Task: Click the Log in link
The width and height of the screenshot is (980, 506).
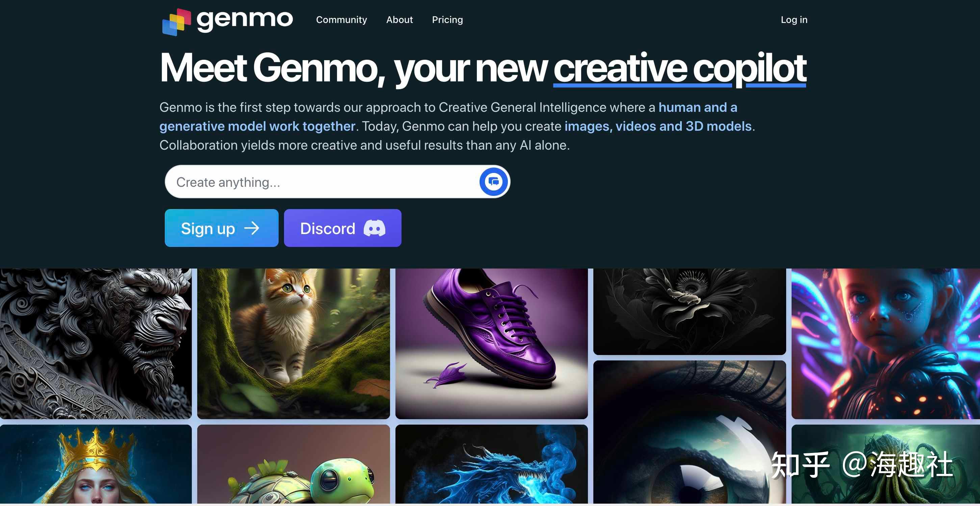Action: click(794, 20)
